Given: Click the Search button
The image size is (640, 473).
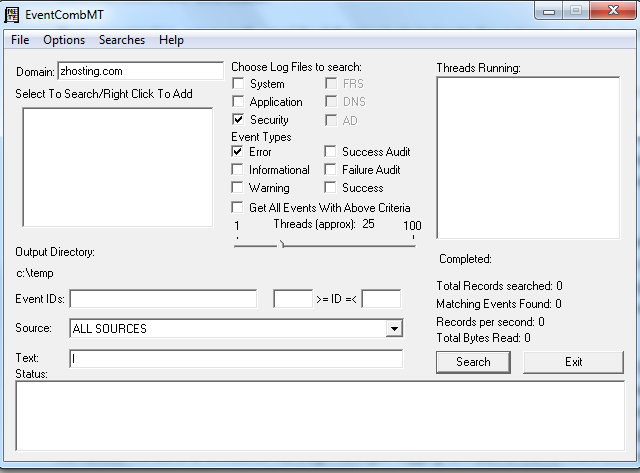Looking at the screenshot, I should tap(473, 362).
